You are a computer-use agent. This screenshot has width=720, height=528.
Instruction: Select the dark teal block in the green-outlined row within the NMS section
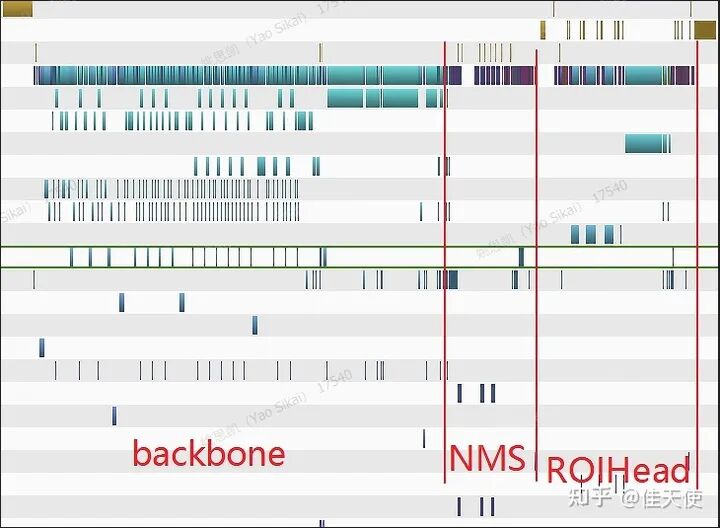click(x=521, y=257)
